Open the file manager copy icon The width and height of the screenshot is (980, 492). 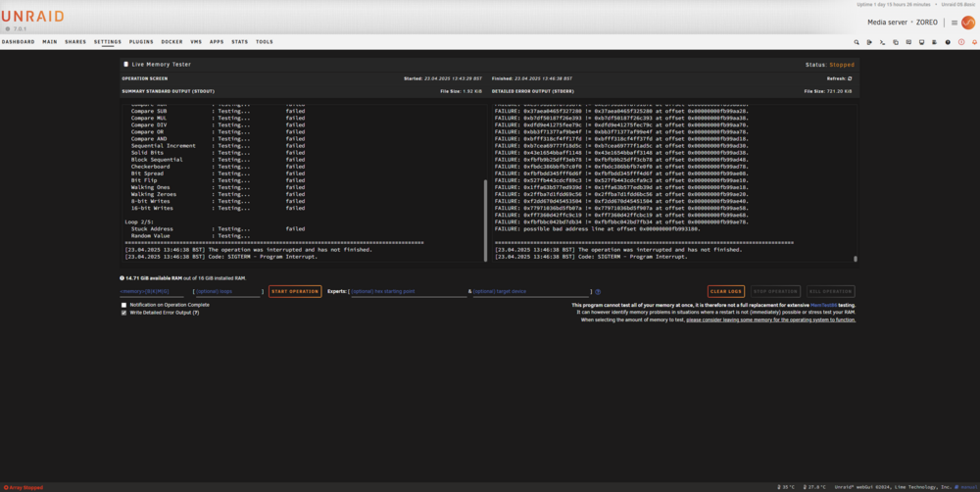point(896,42)
